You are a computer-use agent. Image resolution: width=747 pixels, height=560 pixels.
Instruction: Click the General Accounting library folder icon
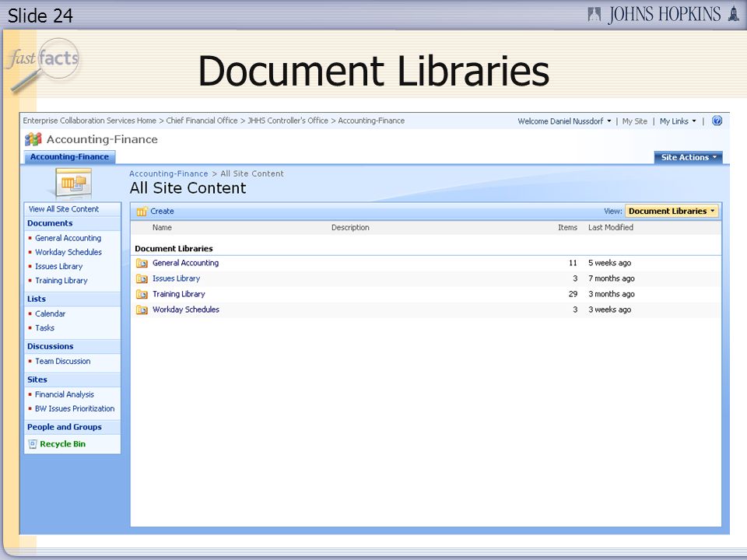pos(142,263)
